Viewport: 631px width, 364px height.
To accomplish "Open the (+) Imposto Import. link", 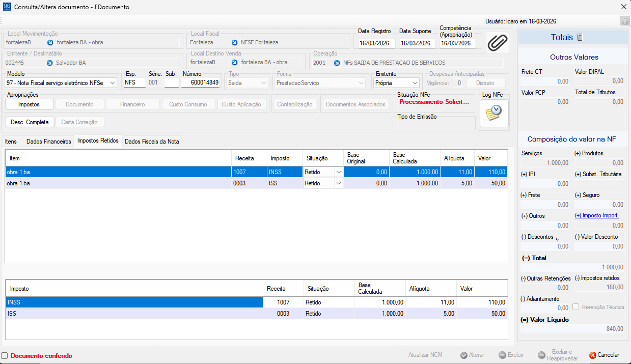I will (597, 215).
